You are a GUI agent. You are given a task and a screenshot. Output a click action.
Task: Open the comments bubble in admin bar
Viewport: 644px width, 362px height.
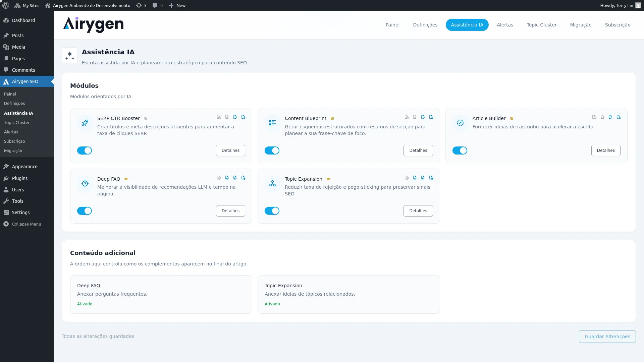point(157,5)
